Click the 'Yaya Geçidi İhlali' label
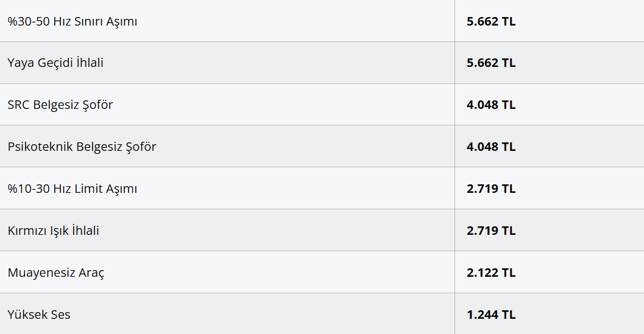This screenshot has height=334, width=644. (55, 63)
